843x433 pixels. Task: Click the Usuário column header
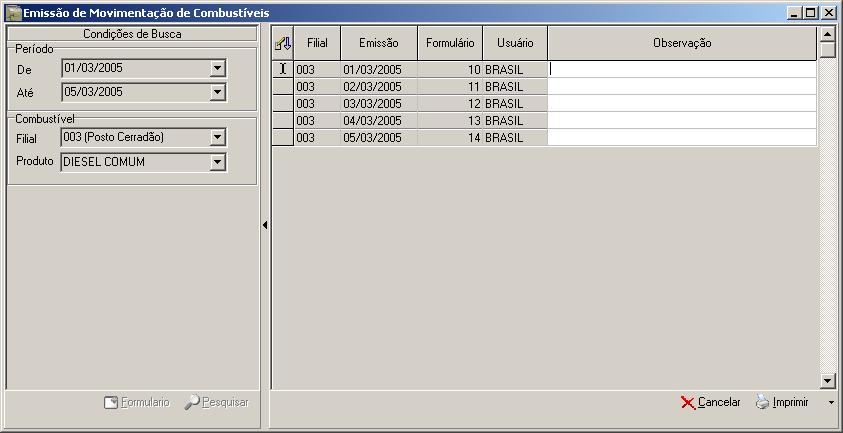(515, 43)
